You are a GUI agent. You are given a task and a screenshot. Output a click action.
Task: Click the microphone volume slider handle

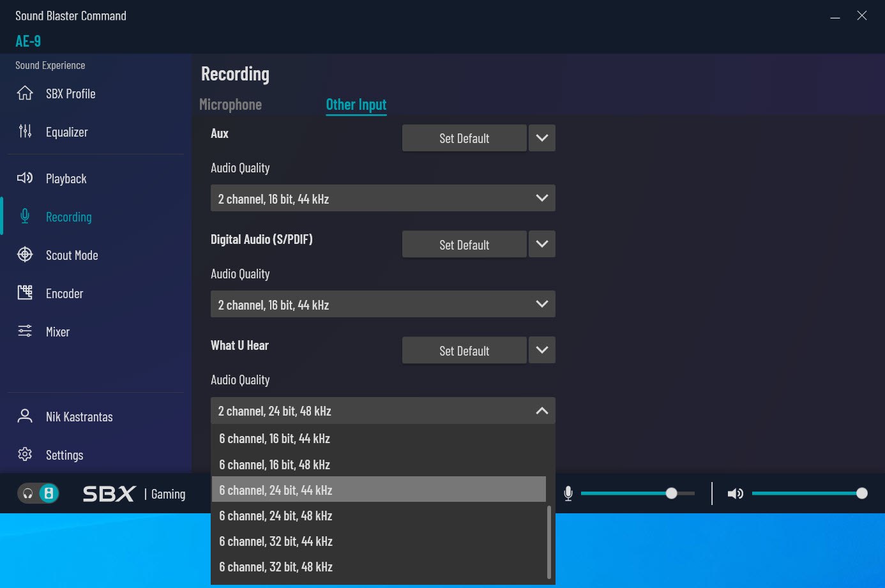(671, 494)
